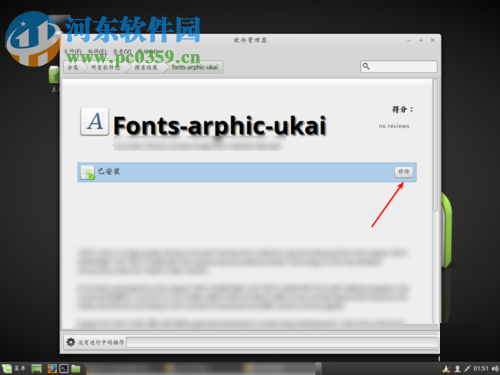Go to 搜索结果 breadcrumb
Image resolution: width=500 pixels, height=375 pixels.
tap(146, 67)
